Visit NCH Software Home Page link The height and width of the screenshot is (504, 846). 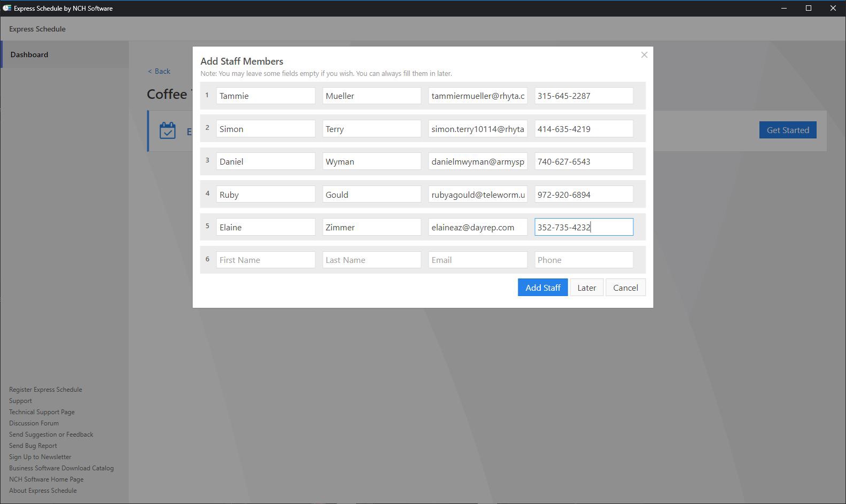[x=46, y=479]
